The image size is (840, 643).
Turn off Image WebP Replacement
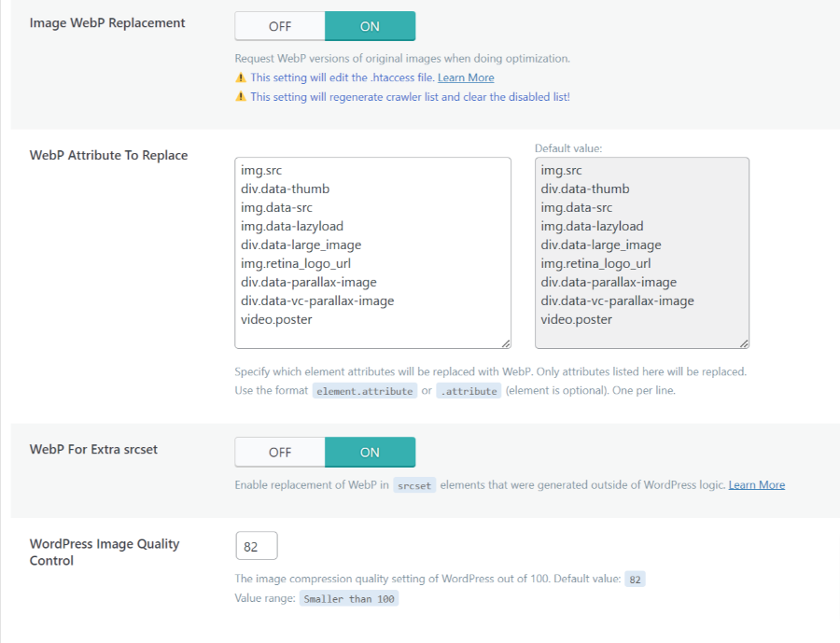[279, 25]
